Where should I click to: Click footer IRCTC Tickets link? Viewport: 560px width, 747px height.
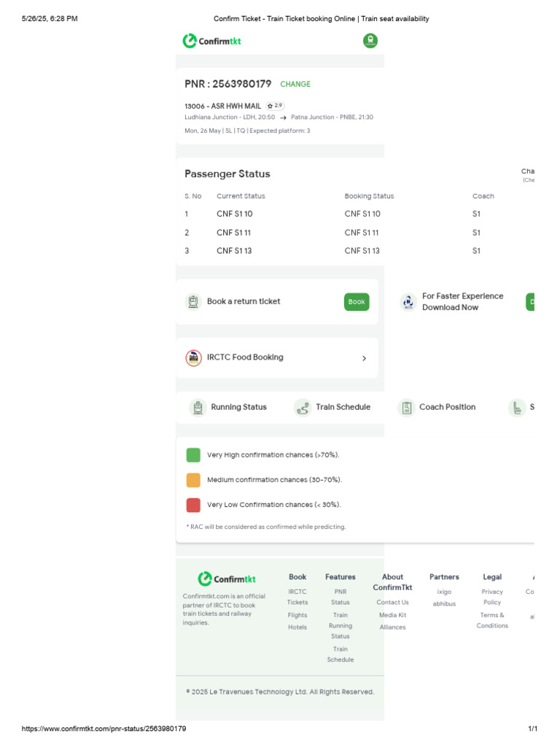[297, 597]
